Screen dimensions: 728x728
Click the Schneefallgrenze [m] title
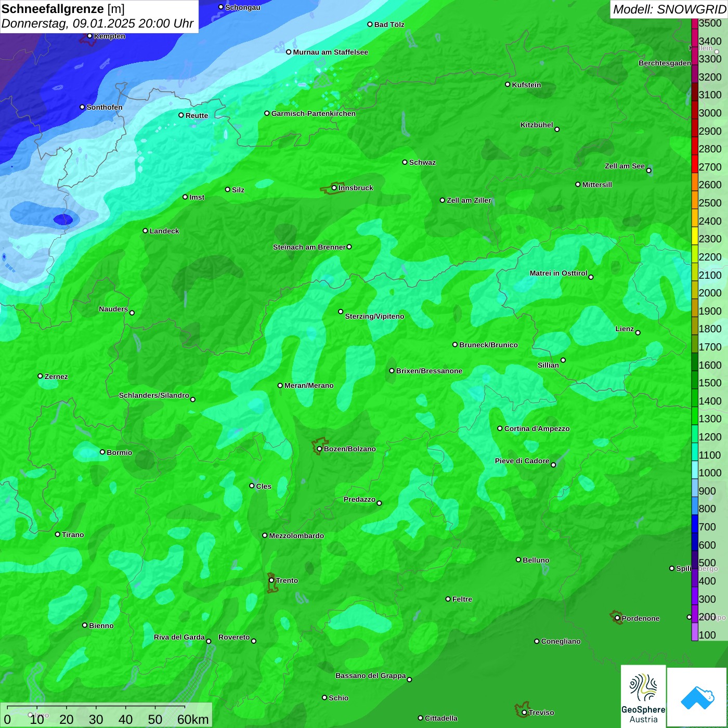click(x=63, y=9)
